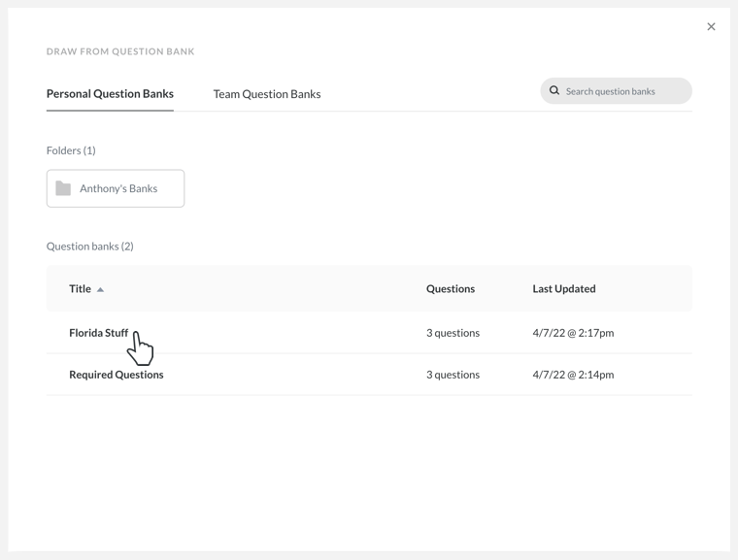Click the Question banks (2) label

pyautogui.click(x=90, y=247)
